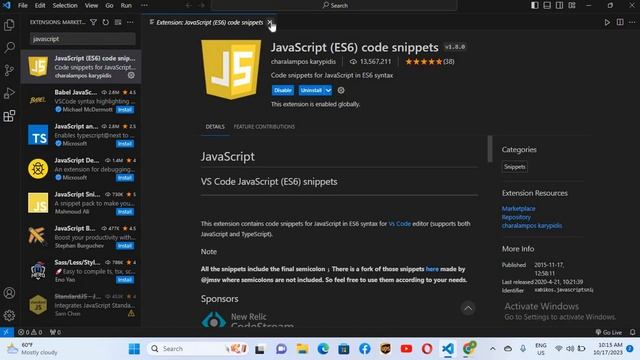Open the Go menu
640x360 pixels.
109,5
